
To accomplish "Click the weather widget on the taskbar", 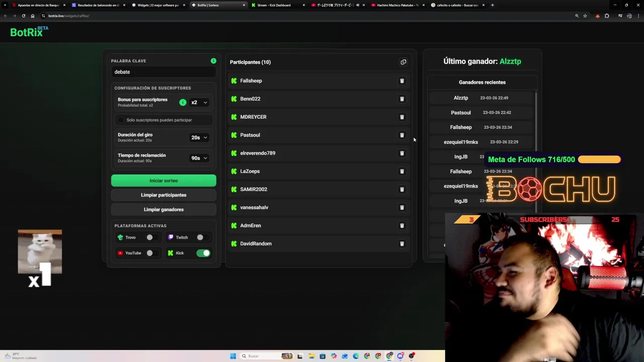I will [20, 356].
